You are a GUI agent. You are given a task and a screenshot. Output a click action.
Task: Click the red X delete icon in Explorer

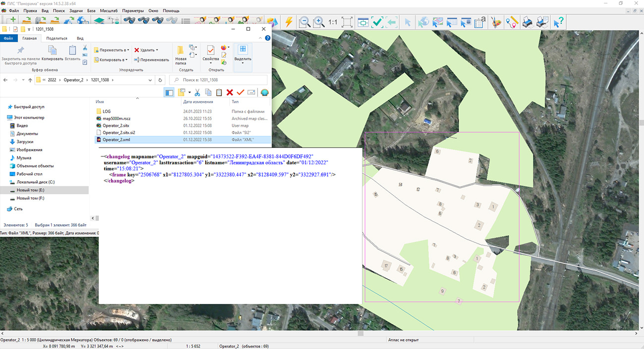tap(230, 93)
